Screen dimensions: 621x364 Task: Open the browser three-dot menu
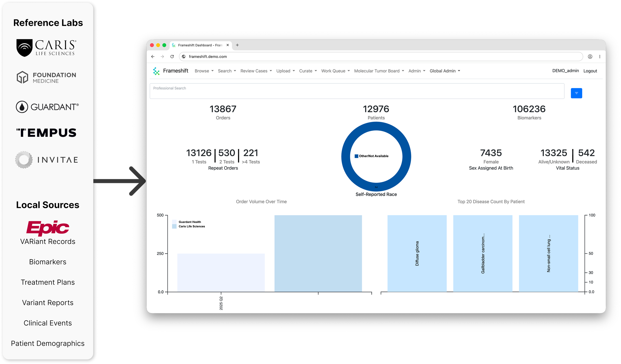[600, 57]
